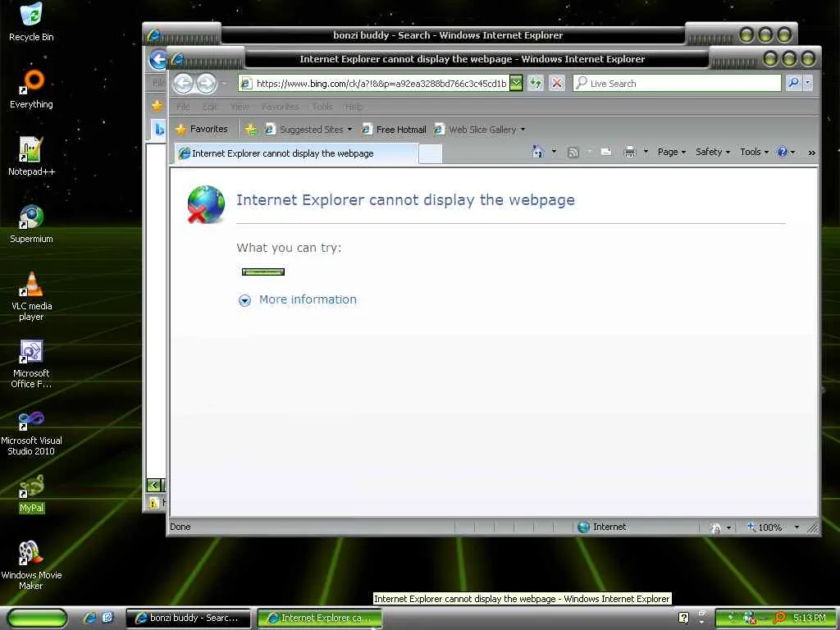
Task: Click scroll-left arrow in bonzi buddy window
Action: coord(153,486)
